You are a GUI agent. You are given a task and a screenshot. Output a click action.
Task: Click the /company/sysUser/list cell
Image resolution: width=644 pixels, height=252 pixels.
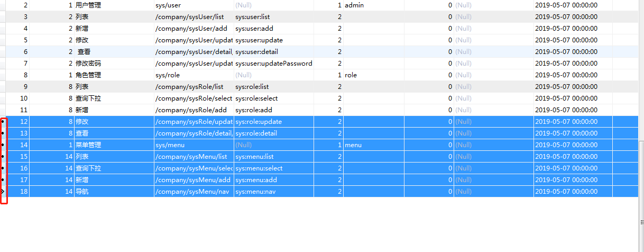(x=194, y=17)
